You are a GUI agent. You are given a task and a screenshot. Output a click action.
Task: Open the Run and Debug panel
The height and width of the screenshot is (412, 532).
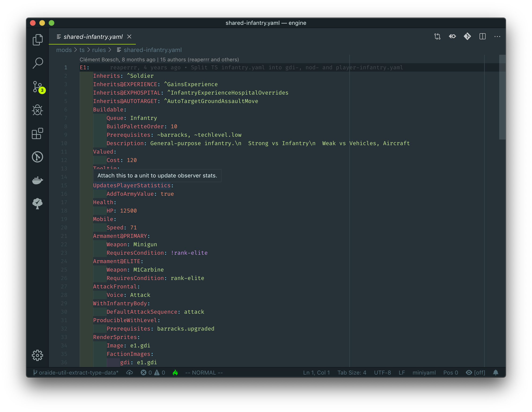[37, 110]
